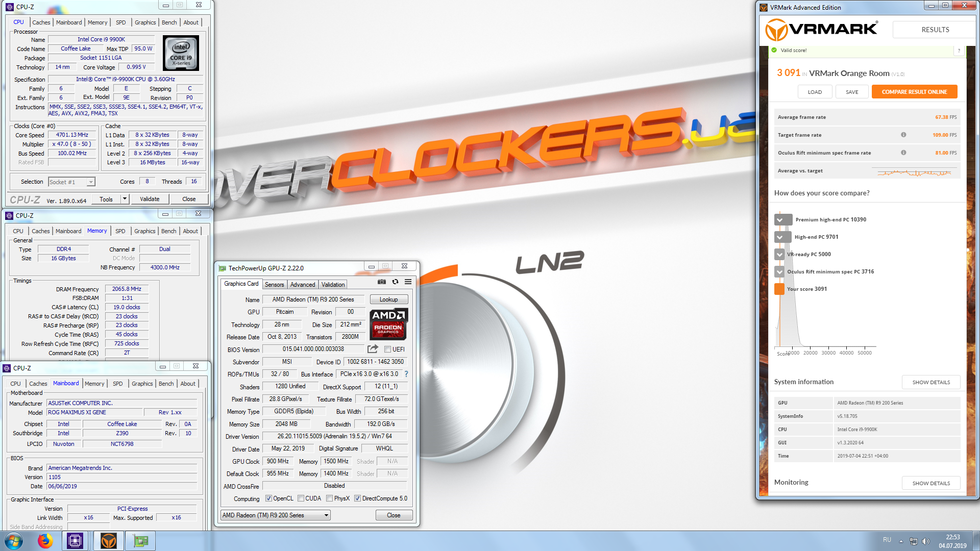Switch to VRMark in the taskbar

tap(108, 541)
